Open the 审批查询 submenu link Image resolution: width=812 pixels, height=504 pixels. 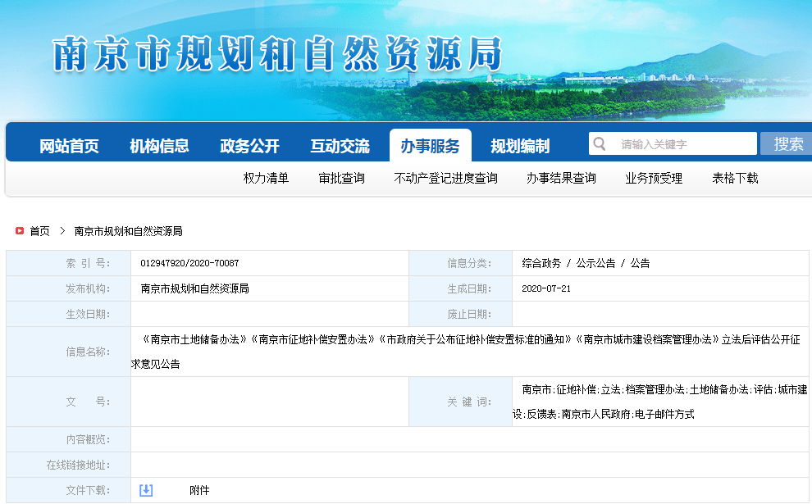(342, 178)
